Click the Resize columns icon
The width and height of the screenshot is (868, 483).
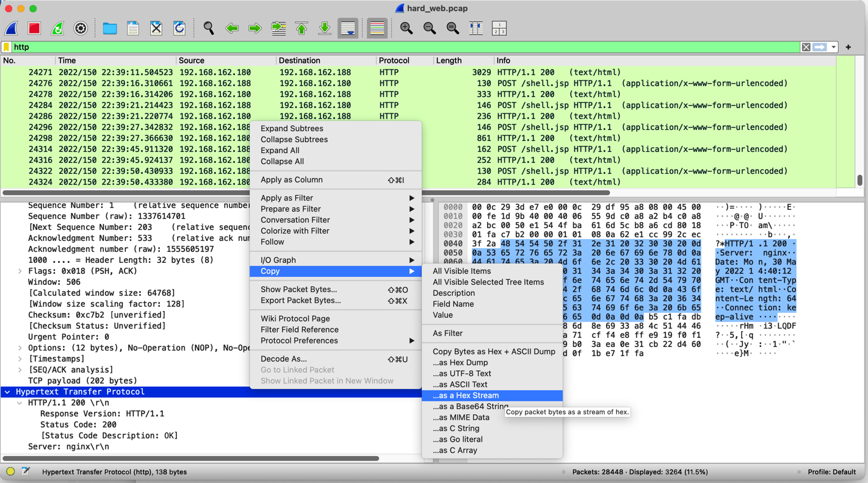point(476,28)
